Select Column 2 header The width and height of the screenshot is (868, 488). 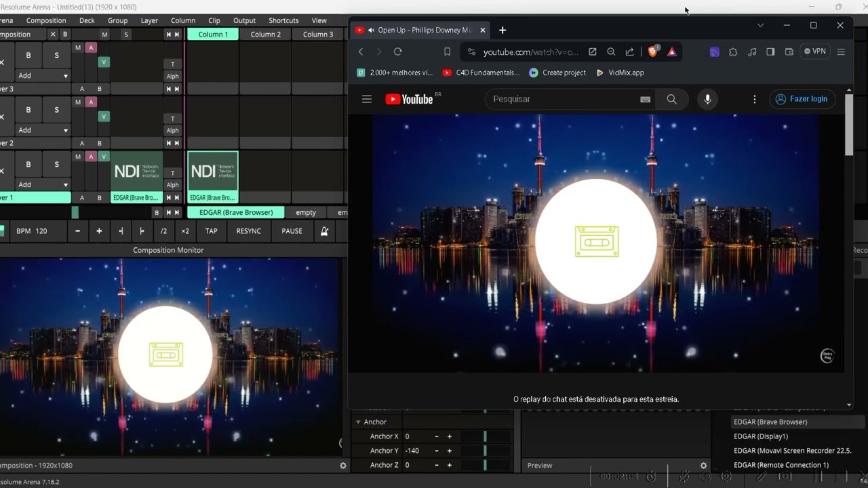click(x=266, y=35)
